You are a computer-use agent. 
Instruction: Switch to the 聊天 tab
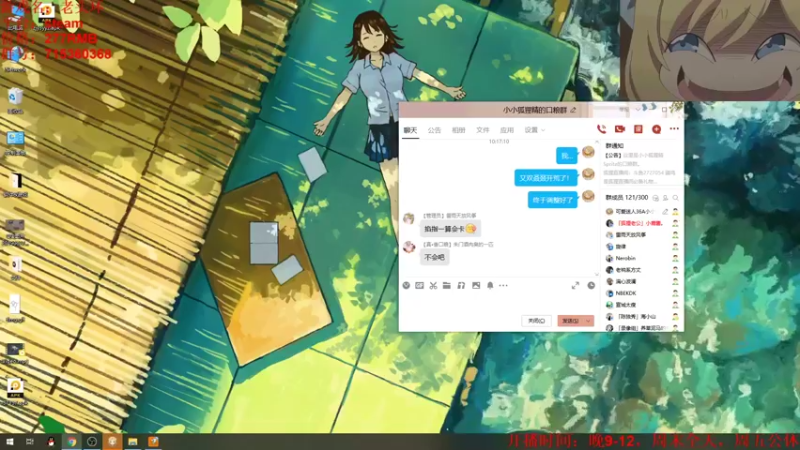pos(410,131)
